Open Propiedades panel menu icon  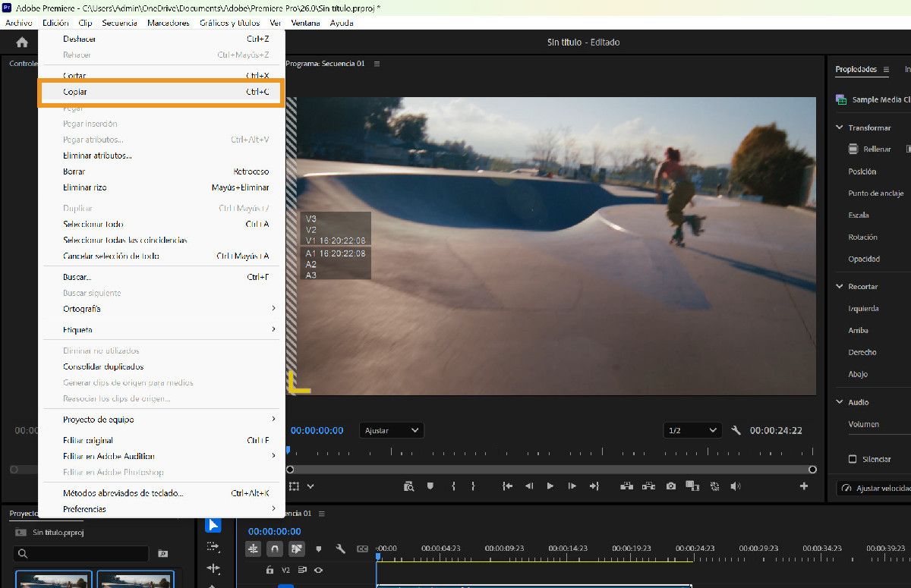click(885, 70)
